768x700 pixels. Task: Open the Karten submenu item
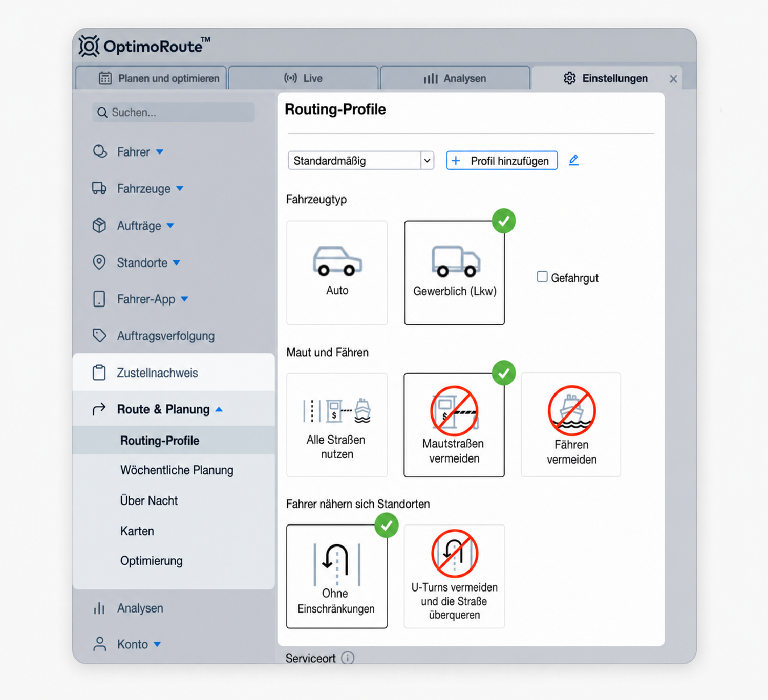137,531
